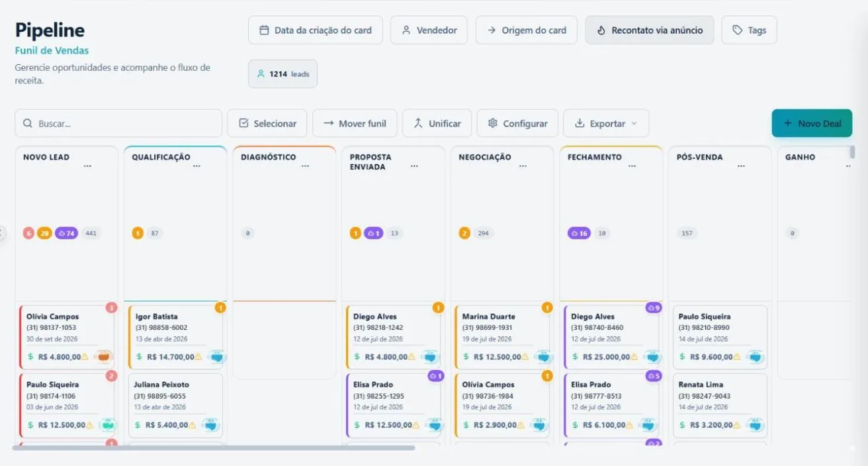The image size is (868, 466).
Task: Click the Buscar search field
Action: click(118, 124)
